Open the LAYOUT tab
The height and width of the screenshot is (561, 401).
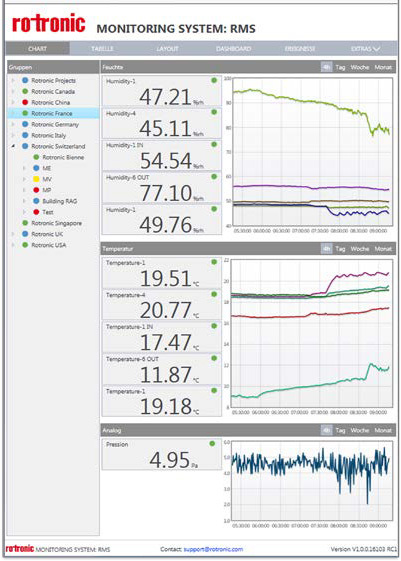167,49
